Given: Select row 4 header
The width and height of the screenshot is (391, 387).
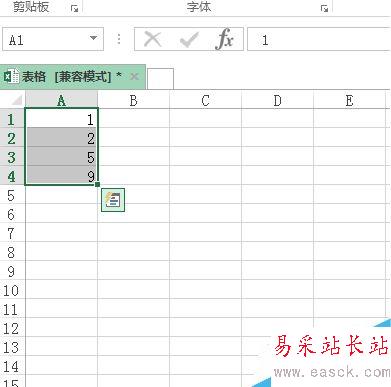Looking at the screenshot, I should coord(12,175).
